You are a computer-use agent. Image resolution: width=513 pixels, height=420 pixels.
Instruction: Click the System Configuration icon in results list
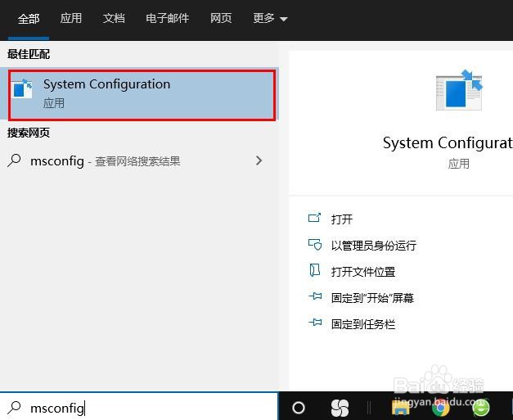(22, 88)
